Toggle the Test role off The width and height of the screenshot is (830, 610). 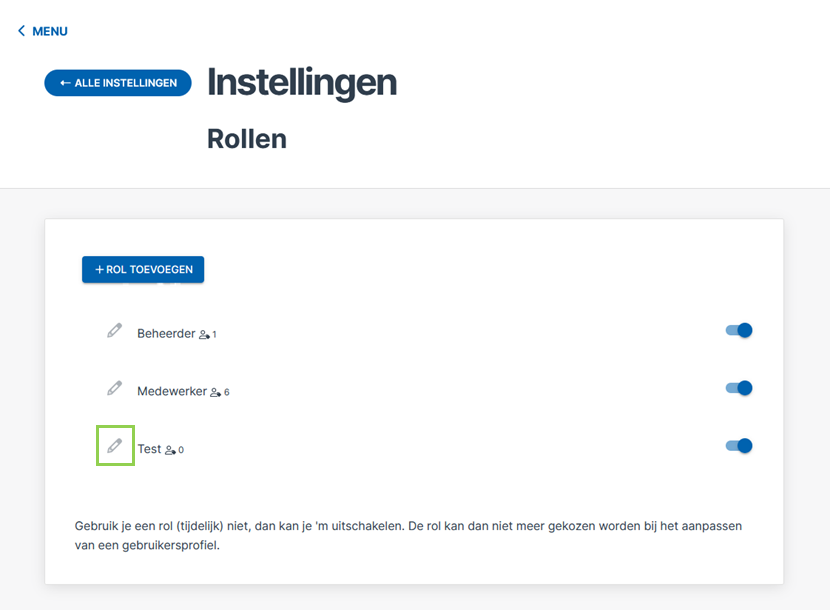[739, 446]
